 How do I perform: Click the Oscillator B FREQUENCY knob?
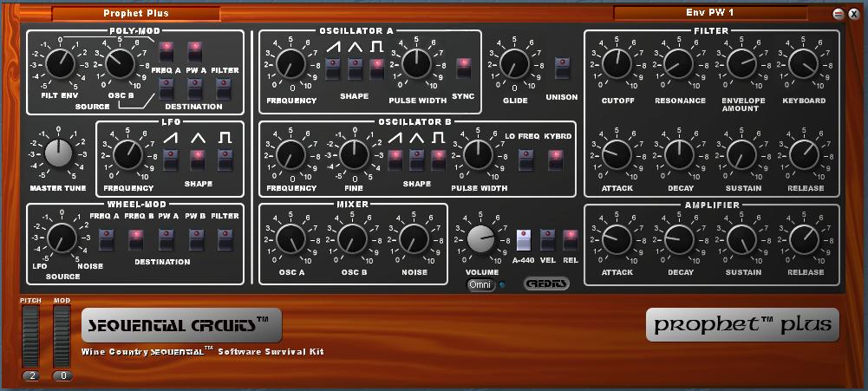click(291, 154)
